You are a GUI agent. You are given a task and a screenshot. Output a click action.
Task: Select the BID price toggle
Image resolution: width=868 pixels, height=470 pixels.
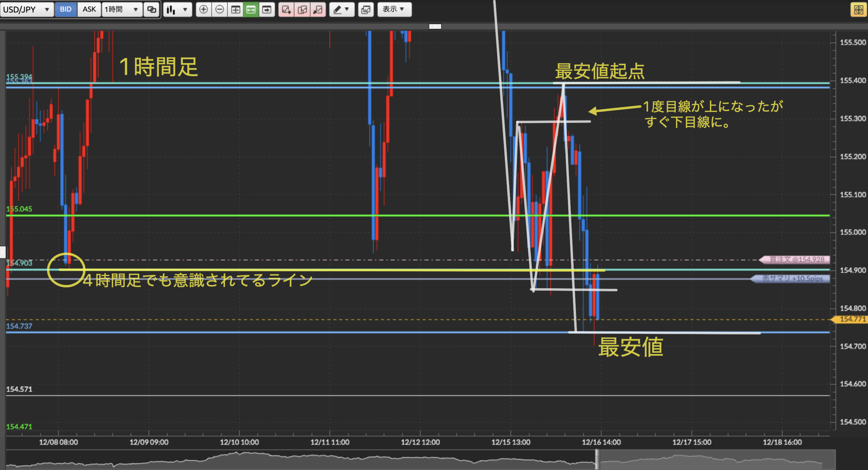coord(65,9)
